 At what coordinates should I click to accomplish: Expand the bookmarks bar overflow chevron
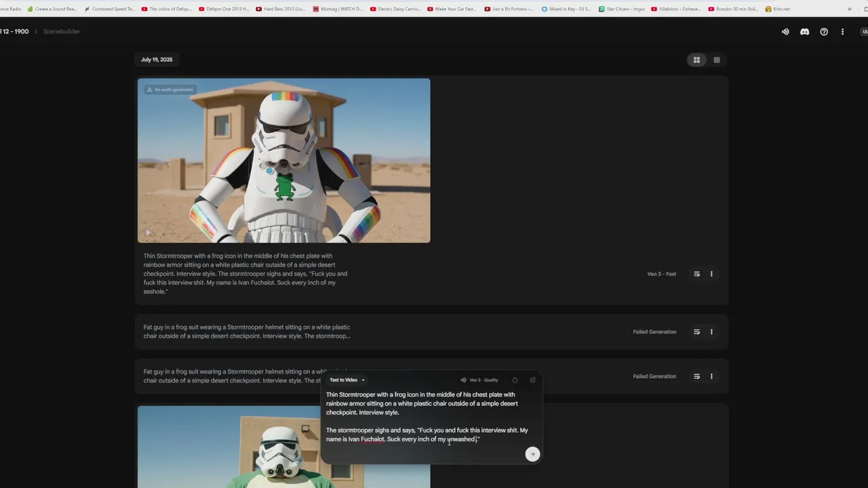[850, 9]
